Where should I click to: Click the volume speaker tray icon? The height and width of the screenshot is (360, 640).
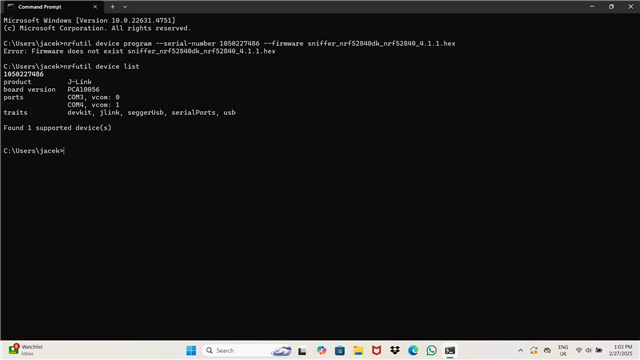[x=588, y=350]
